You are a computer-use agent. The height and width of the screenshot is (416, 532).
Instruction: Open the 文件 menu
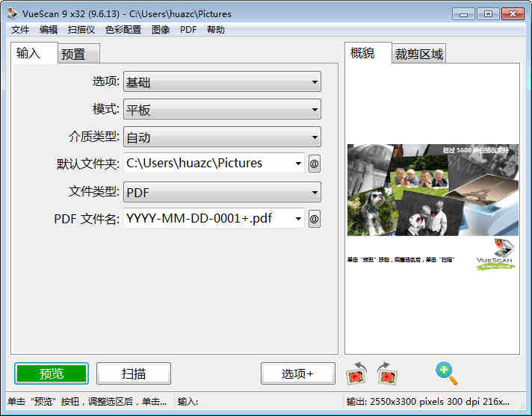[x=20, y=30]
